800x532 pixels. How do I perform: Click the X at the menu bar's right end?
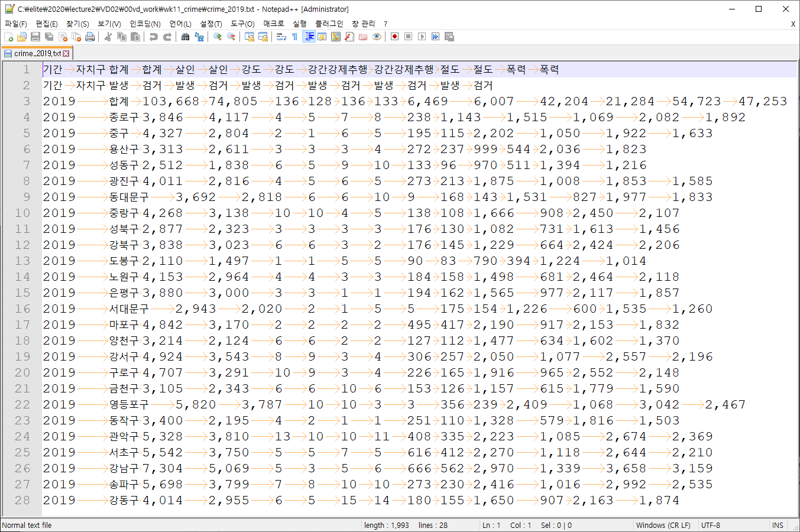793,24
